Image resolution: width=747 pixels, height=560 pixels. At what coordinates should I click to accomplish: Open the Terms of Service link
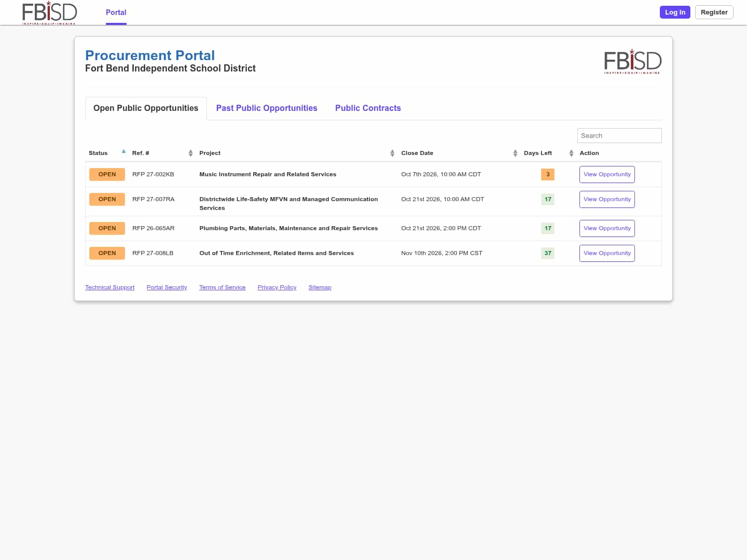[222, 287]
